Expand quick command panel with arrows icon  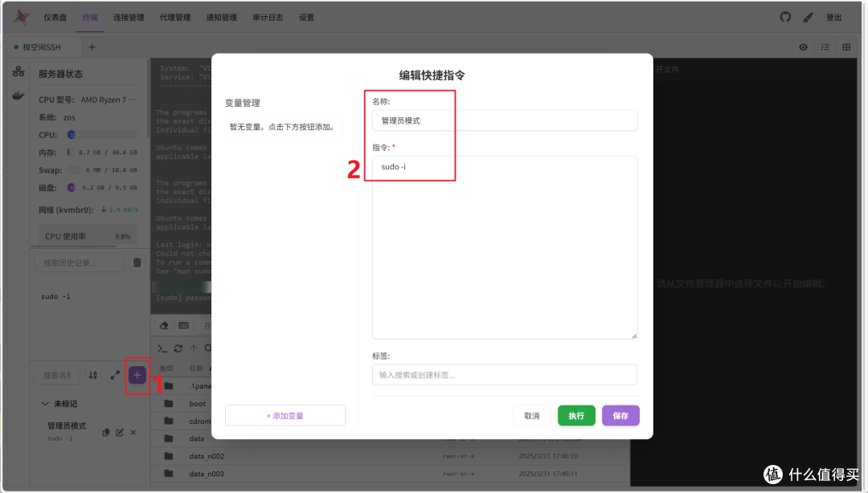point(115,375)
